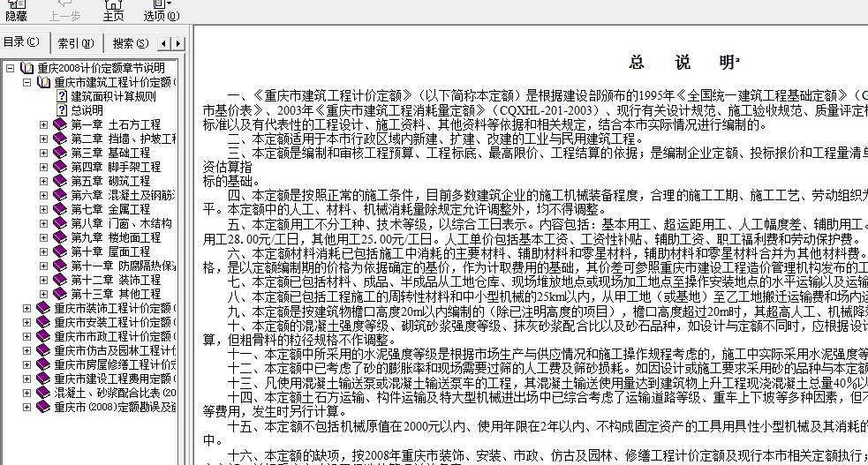Expand 第九章 楼地面工程
The width and height of the screenshot is (868, 465).
coord(43,237)
